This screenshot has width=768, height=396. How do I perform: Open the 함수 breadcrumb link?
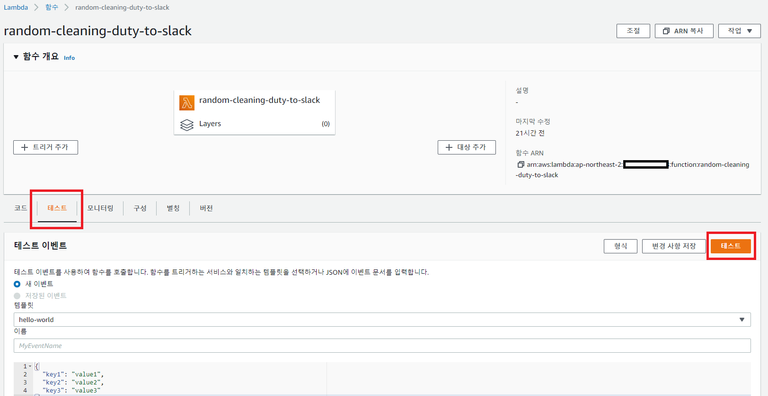[51, 8]
